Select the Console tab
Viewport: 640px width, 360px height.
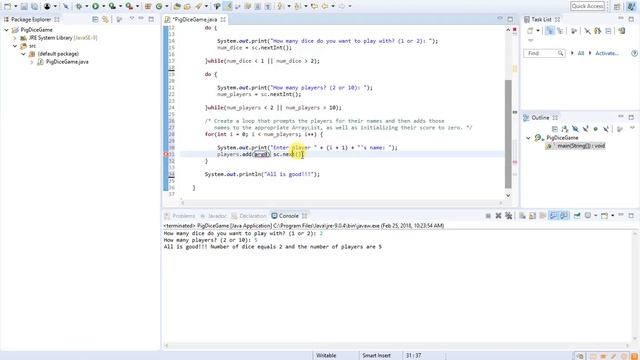point(289,216)
